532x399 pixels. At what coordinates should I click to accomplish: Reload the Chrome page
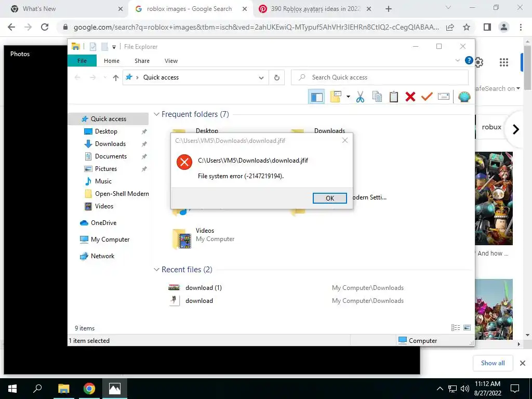[45, 27]
